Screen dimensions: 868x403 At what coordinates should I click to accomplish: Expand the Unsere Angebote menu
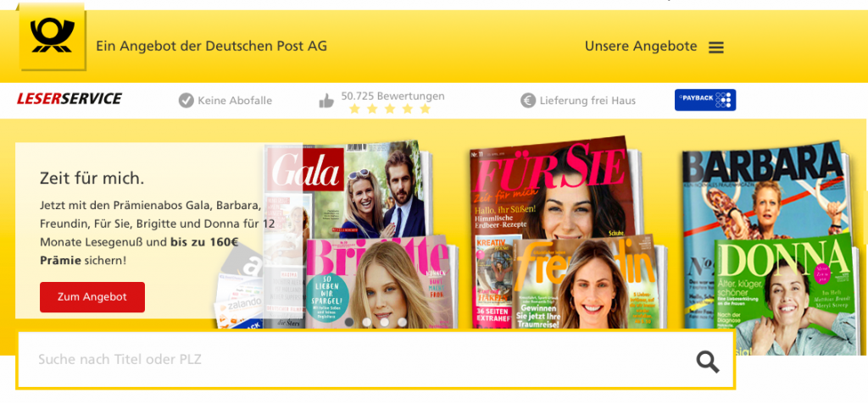point(641,47)
